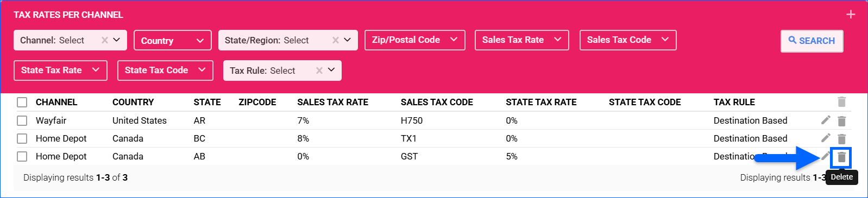Delete the Wayfair AR tax rate row
The width and height of the screenshot is (868, 198).
pos(841,121)
